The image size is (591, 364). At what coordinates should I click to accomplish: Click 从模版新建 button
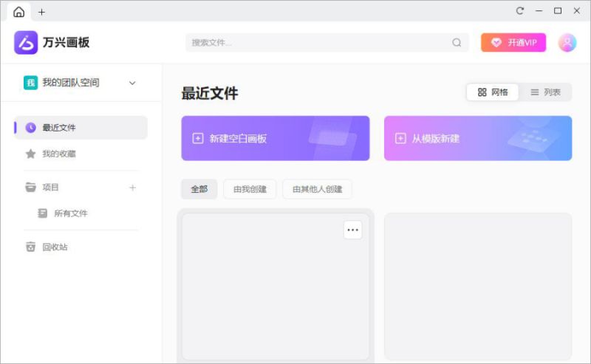point(478,138)
